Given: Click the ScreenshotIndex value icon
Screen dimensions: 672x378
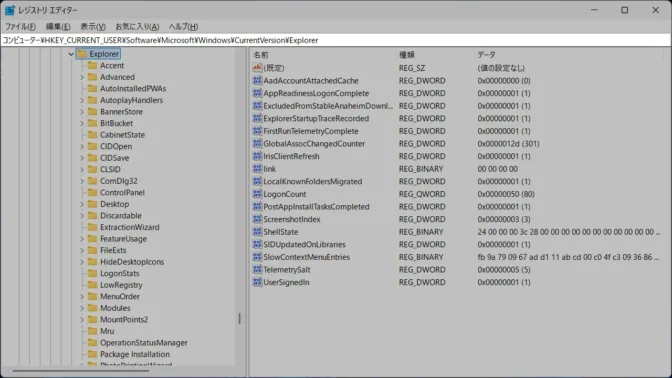Looking at the screenshot, I should (x=257, y=219).
